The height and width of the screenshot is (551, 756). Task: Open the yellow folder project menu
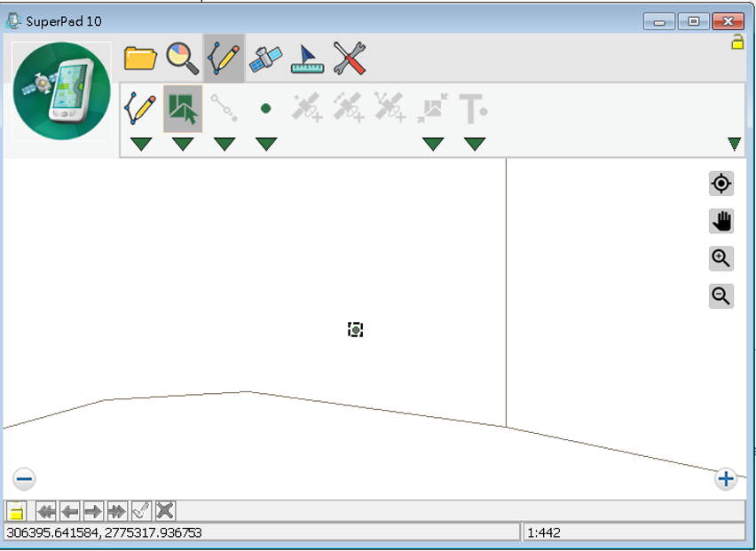coord(140,59)
